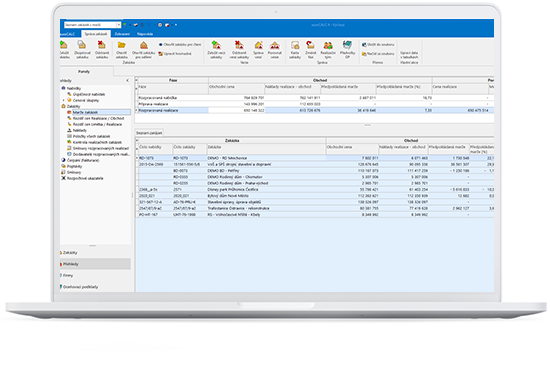The width and height of the screenshot is (550, 382).
Task: Select the Příprava realizace phase row
Action: coord(315,104)
